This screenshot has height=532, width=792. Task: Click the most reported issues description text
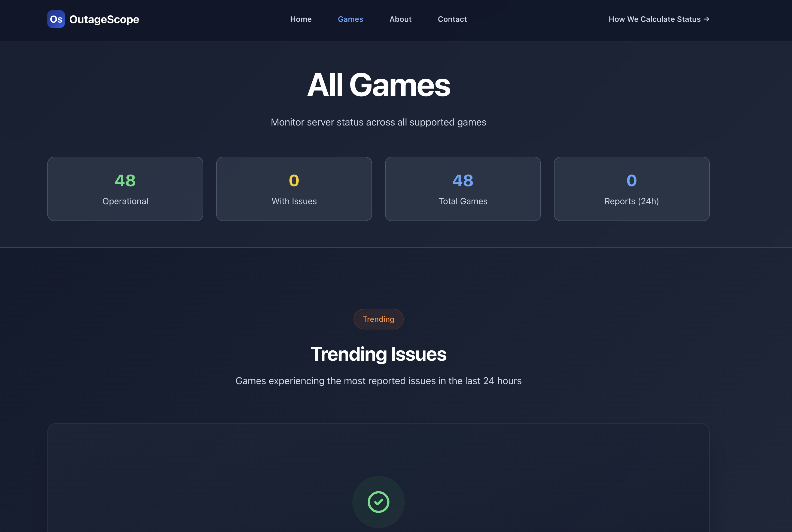point(378,381)
